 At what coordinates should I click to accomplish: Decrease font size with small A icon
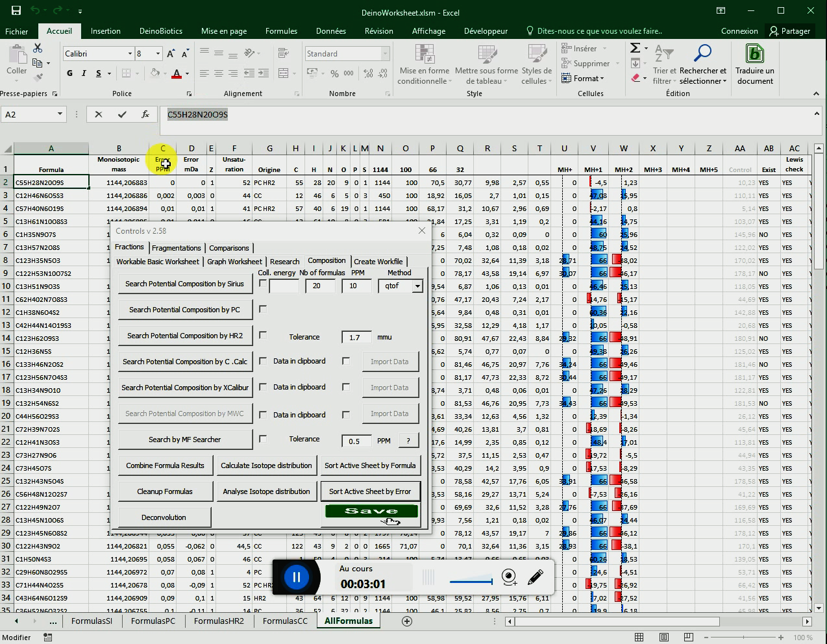pyautogui.click(x=185, y=54)
